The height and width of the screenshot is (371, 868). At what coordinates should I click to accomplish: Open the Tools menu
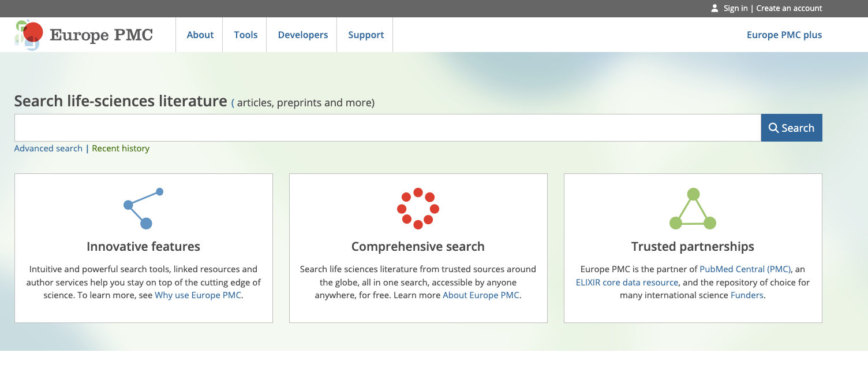(245, 35)
